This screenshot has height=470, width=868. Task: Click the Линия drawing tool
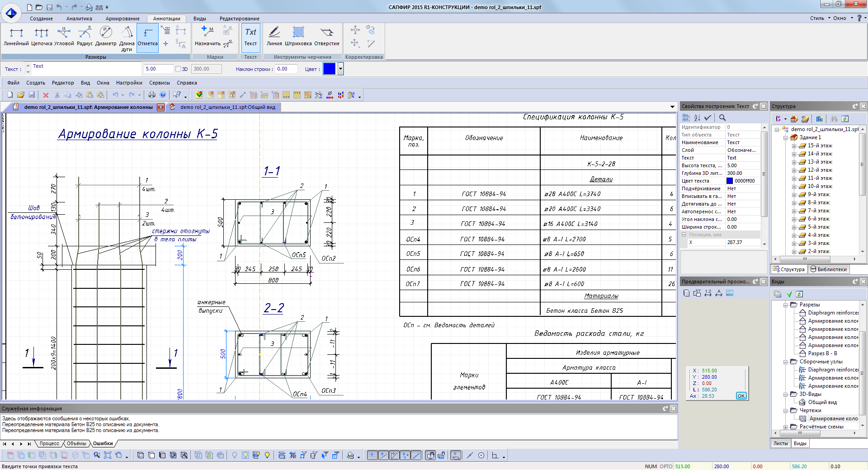(x=274, y=36)
